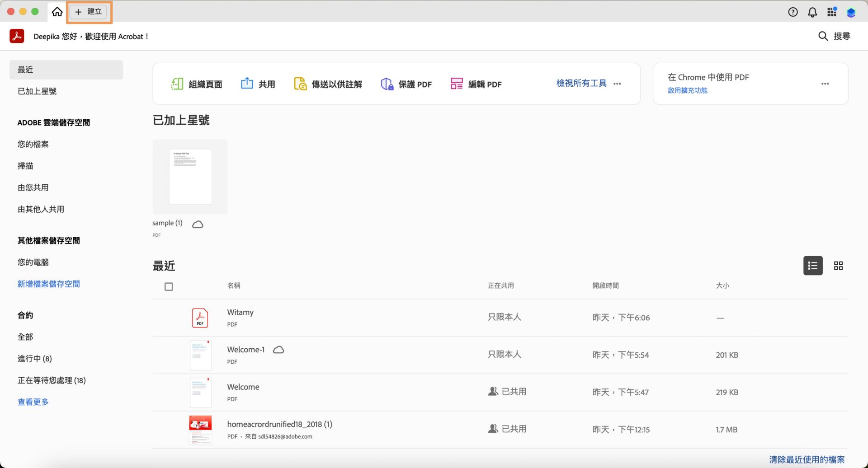
Task: Open the notifications bell
Action: 812,12
